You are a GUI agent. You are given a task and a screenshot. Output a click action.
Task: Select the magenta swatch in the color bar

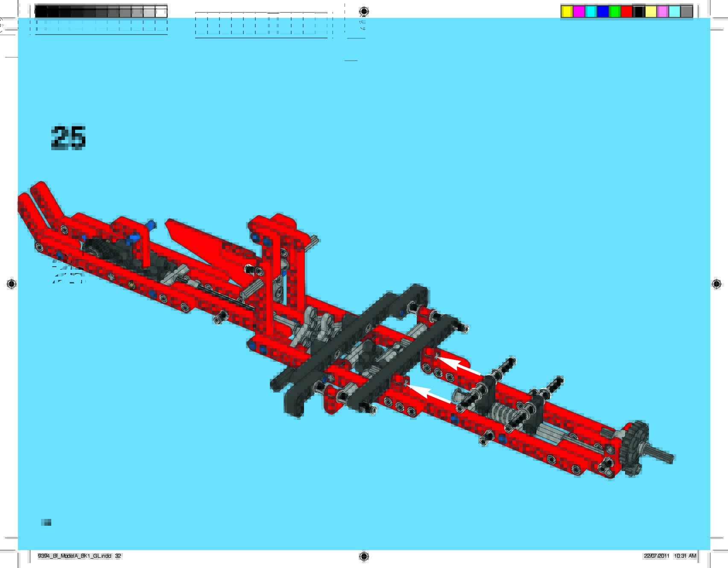pyautogui.click(x=579, y=12)
